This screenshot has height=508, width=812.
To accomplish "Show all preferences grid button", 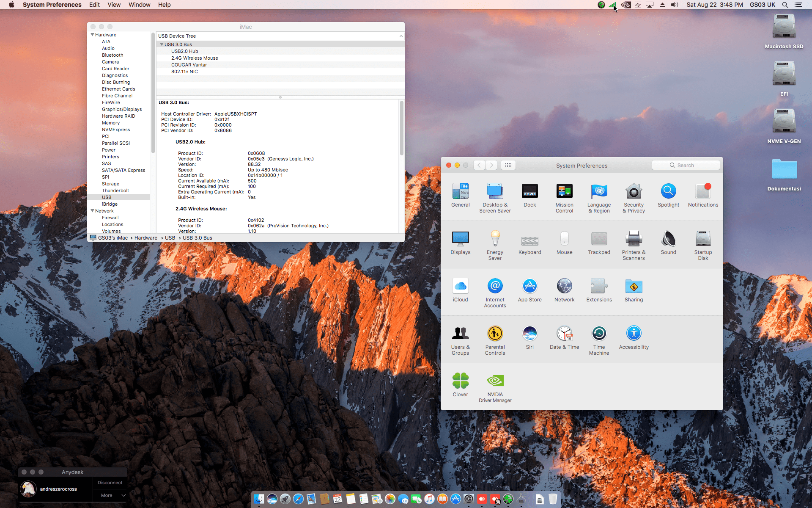I will (508, 165).
